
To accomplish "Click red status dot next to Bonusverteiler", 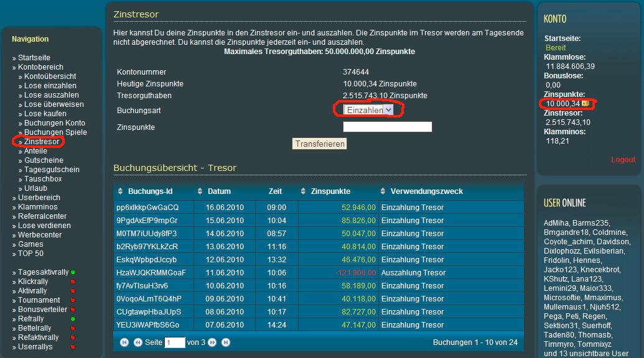I will click(73, 310).
